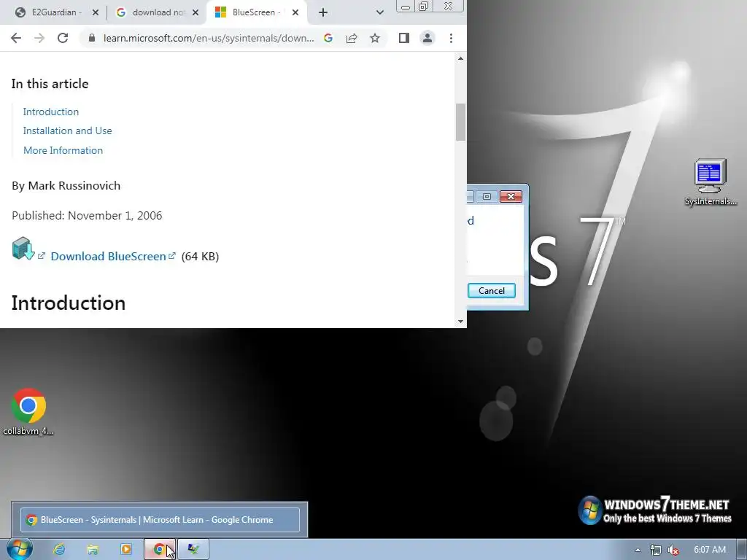Click the vertical scrollbar thumb
Screen dimensions: 747x560
click(460, 122)
